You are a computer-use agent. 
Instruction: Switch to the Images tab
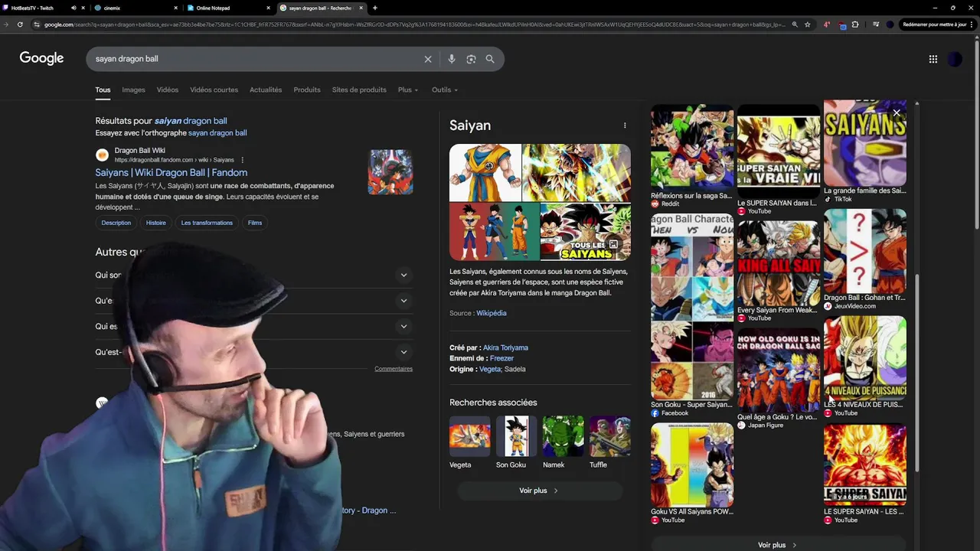(133, 90)
